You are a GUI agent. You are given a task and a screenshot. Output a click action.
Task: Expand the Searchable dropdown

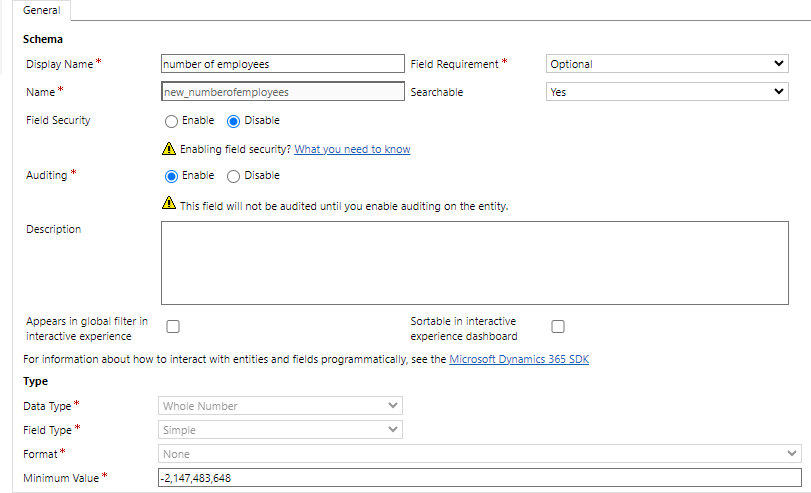[667, 92]
